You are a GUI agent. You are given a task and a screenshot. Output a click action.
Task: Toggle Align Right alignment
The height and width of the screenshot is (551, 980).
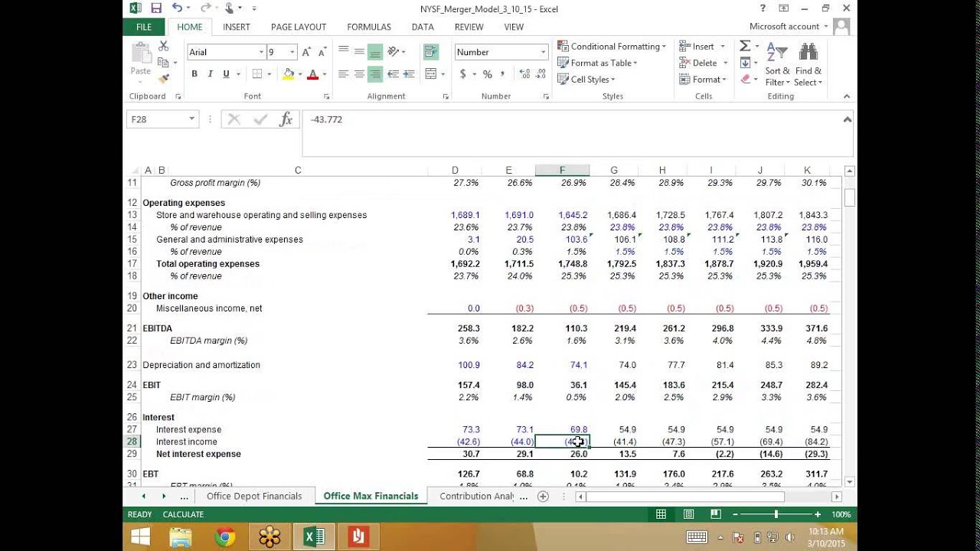(x=374, y=74)
